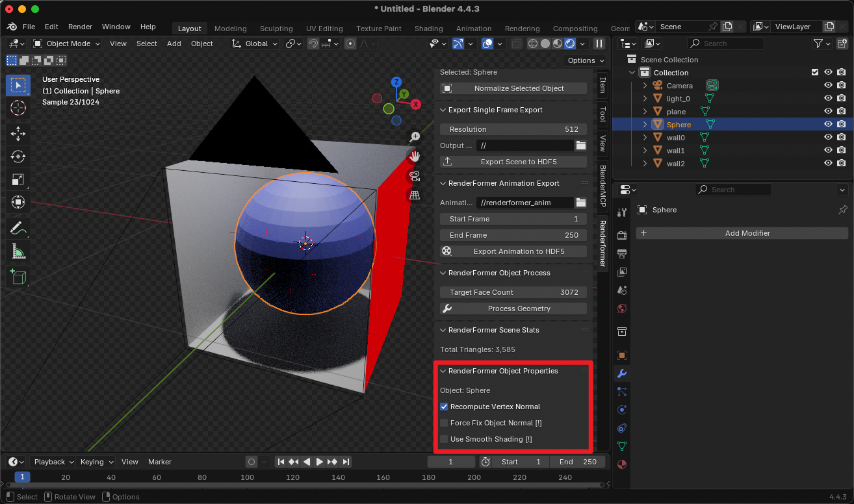Hide wall0 via eye icon
This screenshot has height=504, width=854.
828,137
